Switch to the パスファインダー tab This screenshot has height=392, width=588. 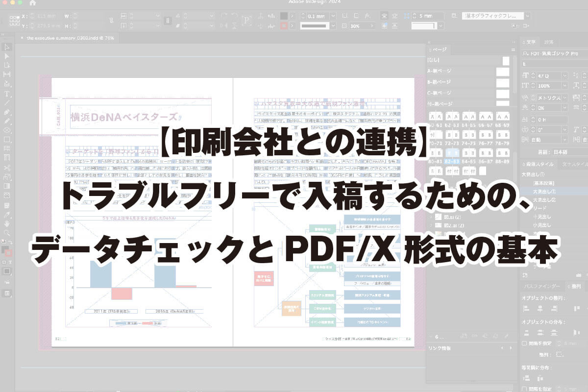(541, 286)
